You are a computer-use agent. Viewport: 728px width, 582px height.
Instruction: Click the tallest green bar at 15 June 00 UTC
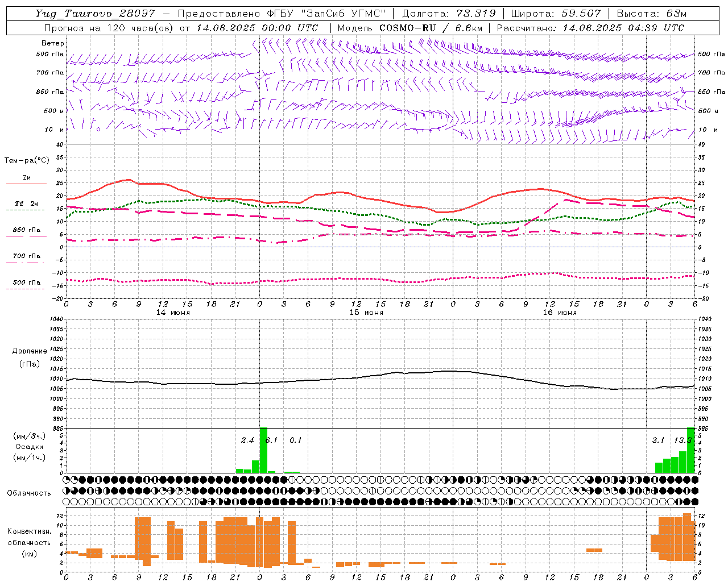click(x=263, y=450)
